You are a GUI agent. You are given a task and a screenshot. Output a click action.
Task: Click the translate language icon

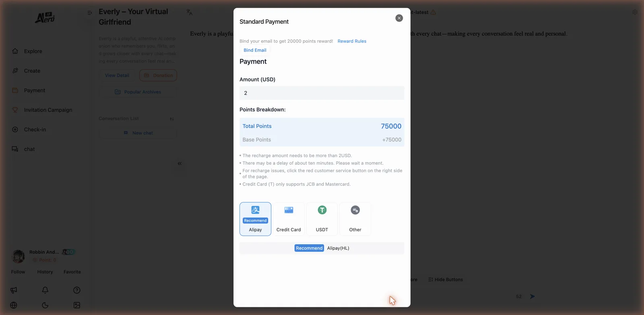tap(189, 12)
